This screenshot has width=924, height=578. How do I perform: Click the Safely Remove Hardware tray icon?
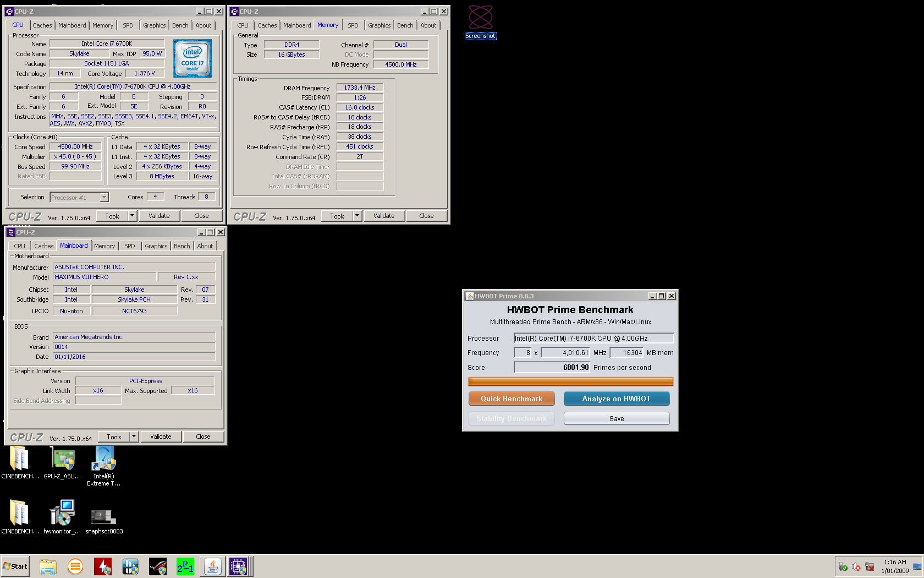pos(843,567)
